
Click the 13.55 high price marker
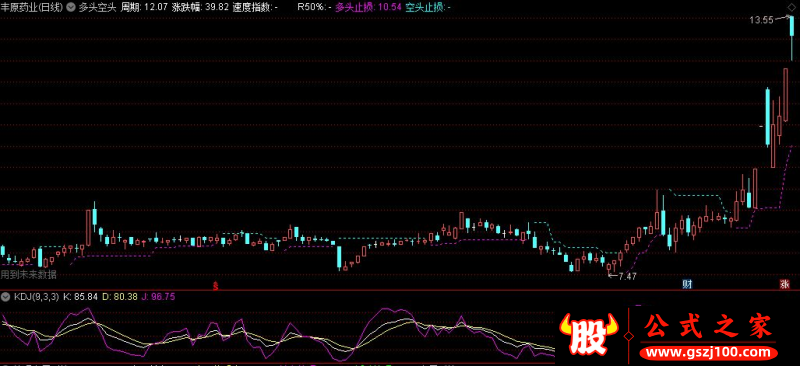pyautogui.click(x=761, y=20)
